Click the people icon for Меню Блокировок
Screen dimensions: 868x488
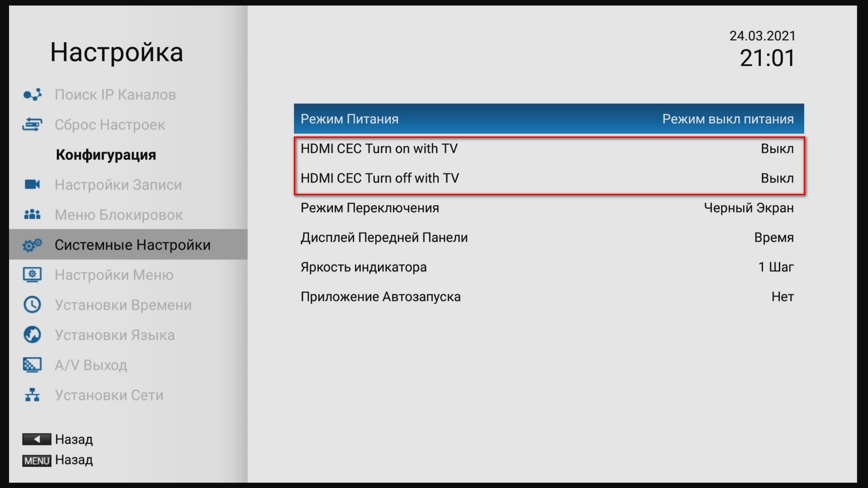click(32, 215)
